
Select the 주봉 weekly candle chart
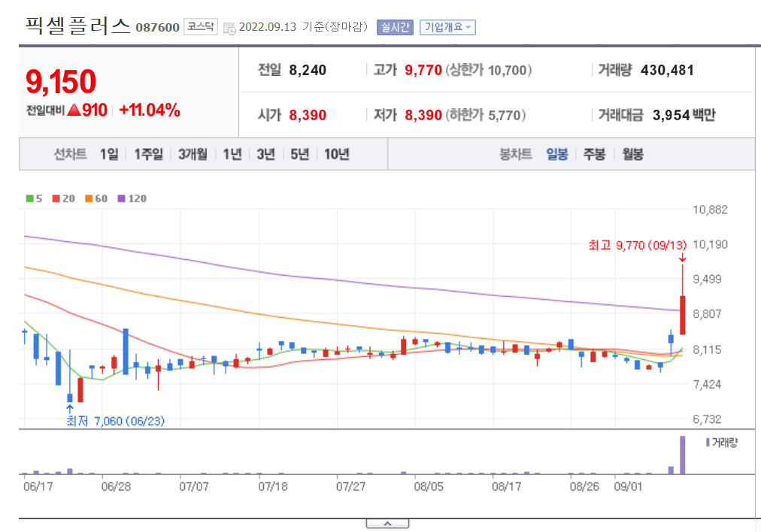coord(594,154)
